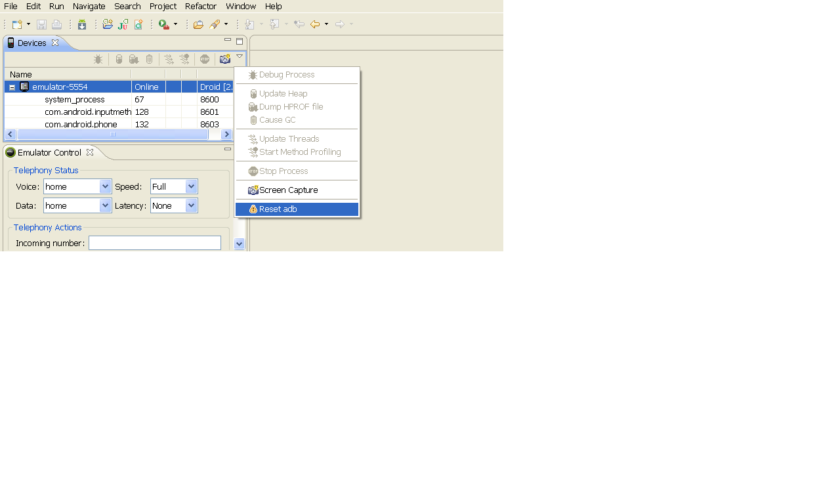Open the Run External Tools dropdown arrow
The width and height of the screenshot is (840, 504).
click(175, 24)
